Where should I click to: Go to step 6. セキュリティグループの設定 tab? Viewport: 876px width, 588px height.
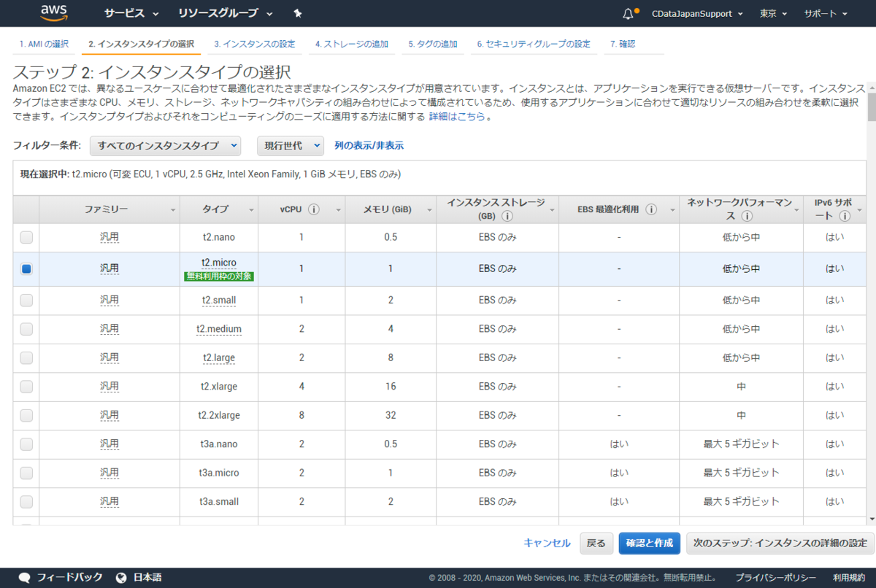[534, 45]
